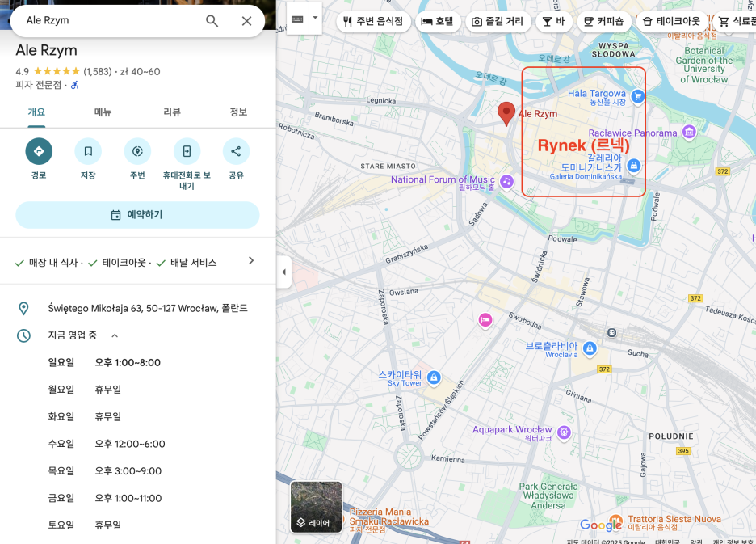Click the search magnifier icon
This screenshot has width=756, height=544.
tap(212, 21)
